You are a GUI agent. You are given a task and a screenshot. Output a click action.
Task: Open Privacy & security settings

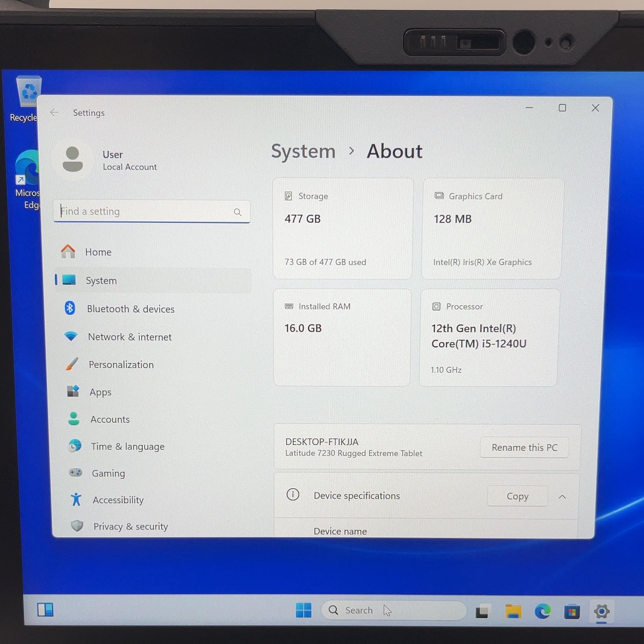pos(159,526)
